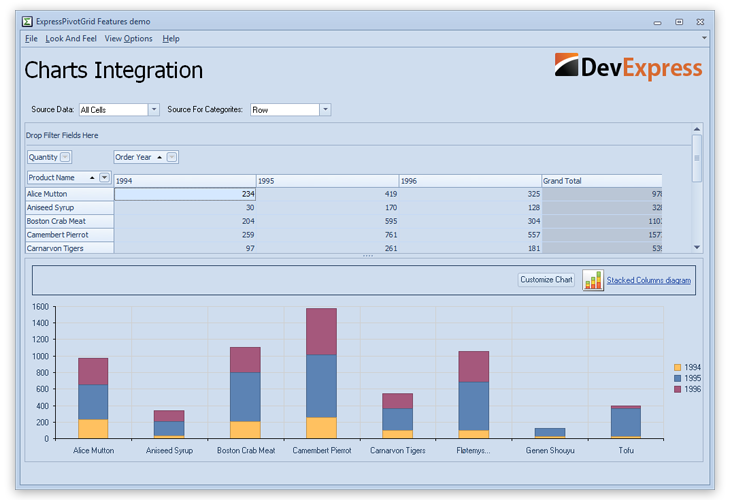The height and width of the screenshot is (500, 730).
Task: Select the 1996 column header
Action: [470, 181]
